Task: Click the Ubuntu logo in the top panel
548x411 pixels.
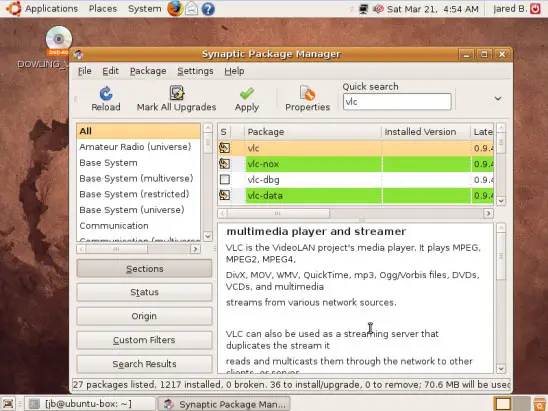Action: 13,8
